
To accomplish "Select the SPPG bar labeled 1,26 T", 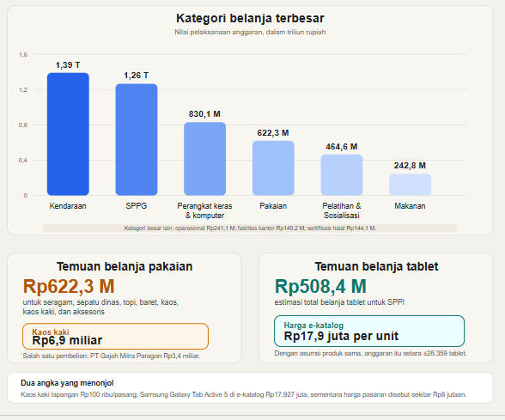I will tap(137, 139).
